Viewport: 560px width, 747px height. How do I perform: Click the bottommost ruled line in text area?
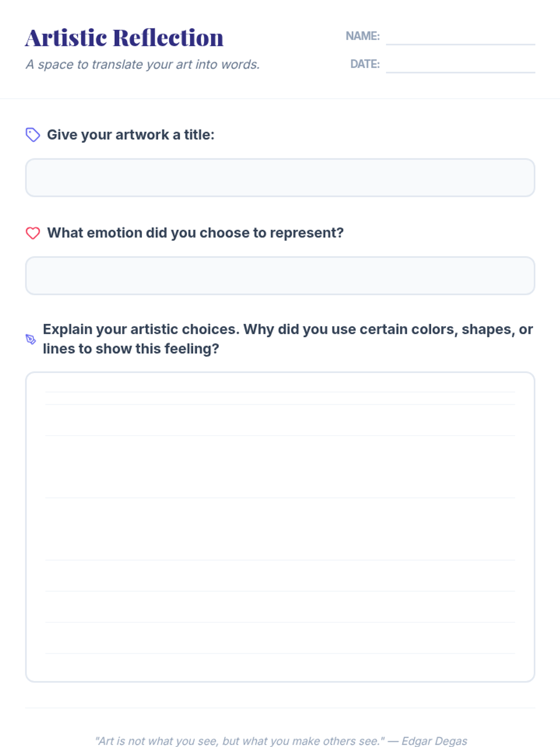pos(280,653)
